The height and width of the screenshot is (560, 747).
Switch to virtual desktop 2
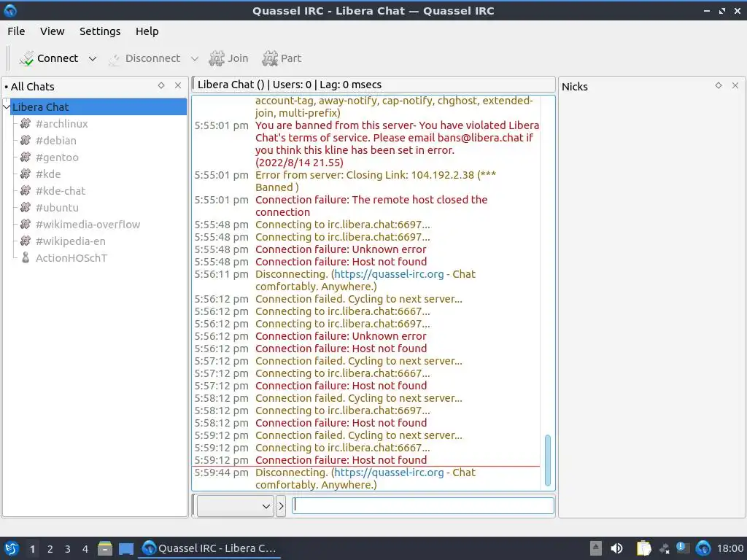pos(50,549)
